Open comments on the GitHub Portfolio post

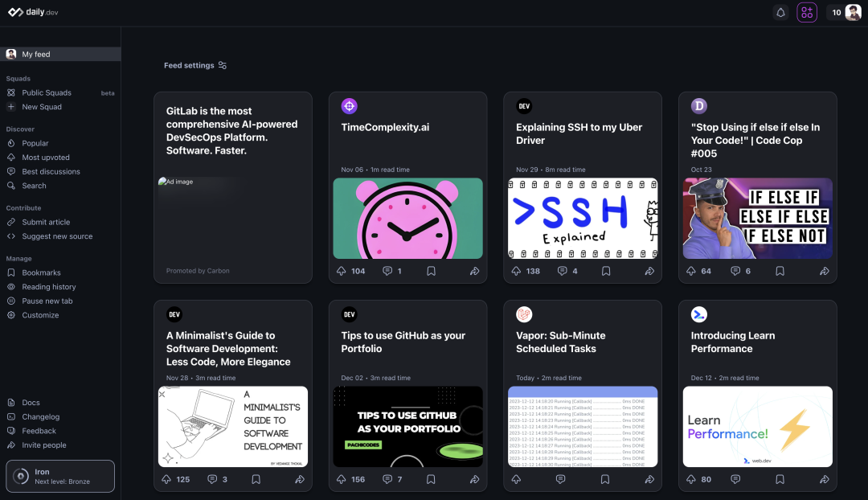[387, 479]
